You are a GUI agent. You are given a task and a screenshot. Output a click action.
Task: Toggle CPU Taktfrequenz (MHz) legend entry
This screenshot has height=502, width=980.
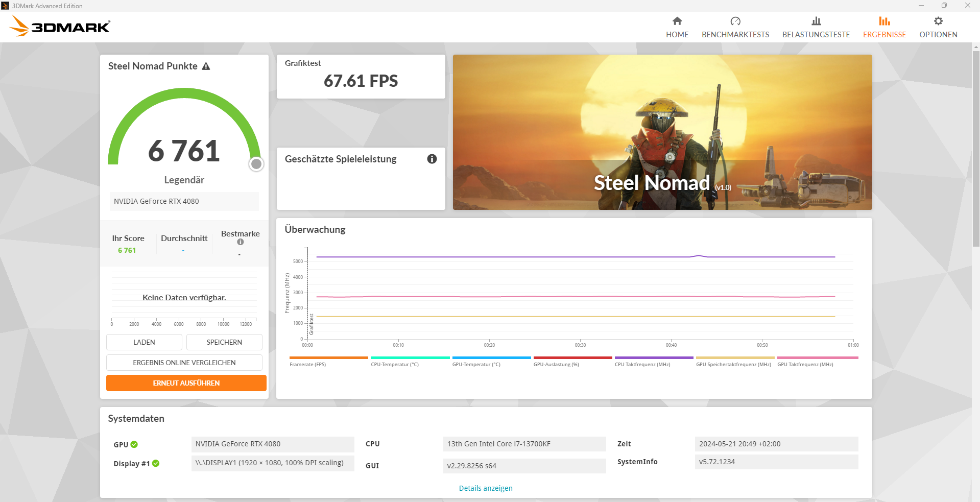(654, 362)
